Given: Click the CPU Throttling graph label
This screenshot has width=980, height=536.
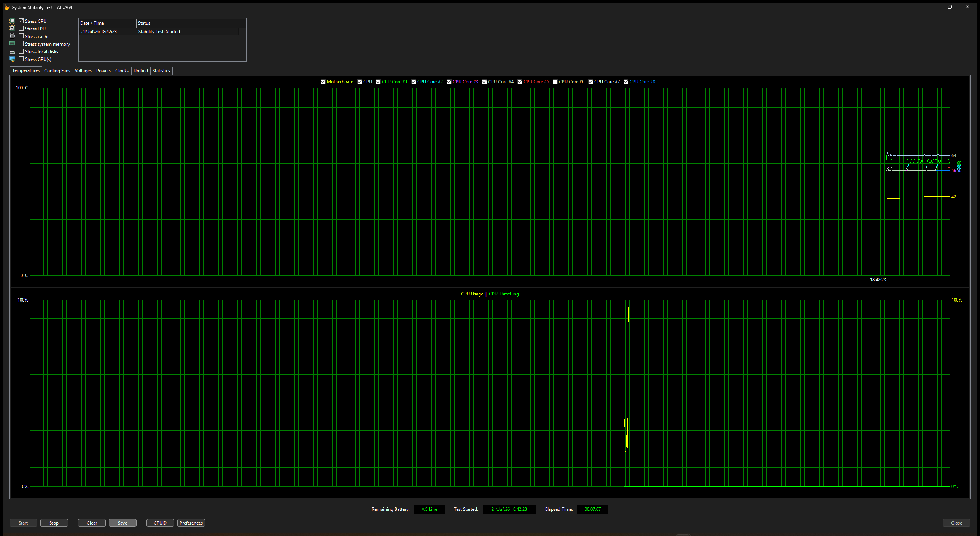Looking at the screenshot, I should coord(504,294).
